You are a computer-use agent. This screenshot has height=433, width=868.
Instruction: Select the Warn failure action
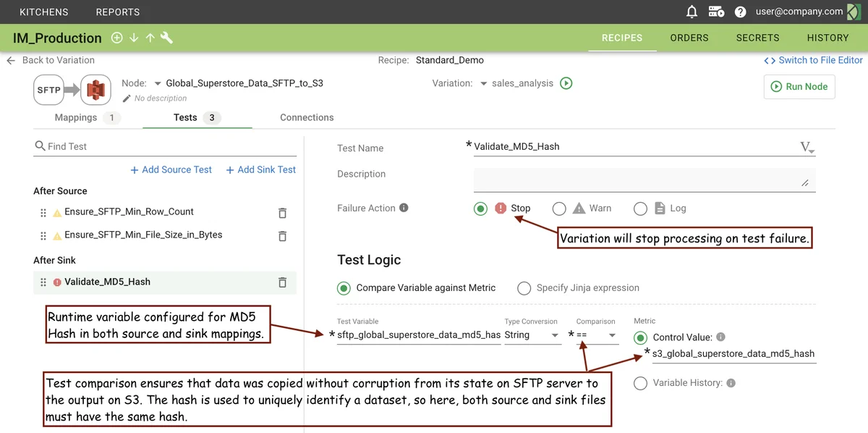pyautogui.click(x=559, y=209)
